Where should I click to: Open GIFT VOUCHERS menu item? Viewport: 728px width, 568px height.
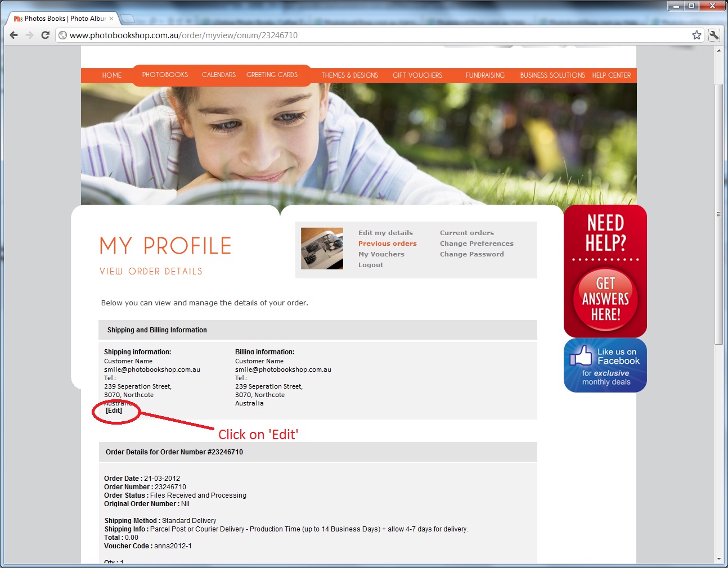coord(417,75)
